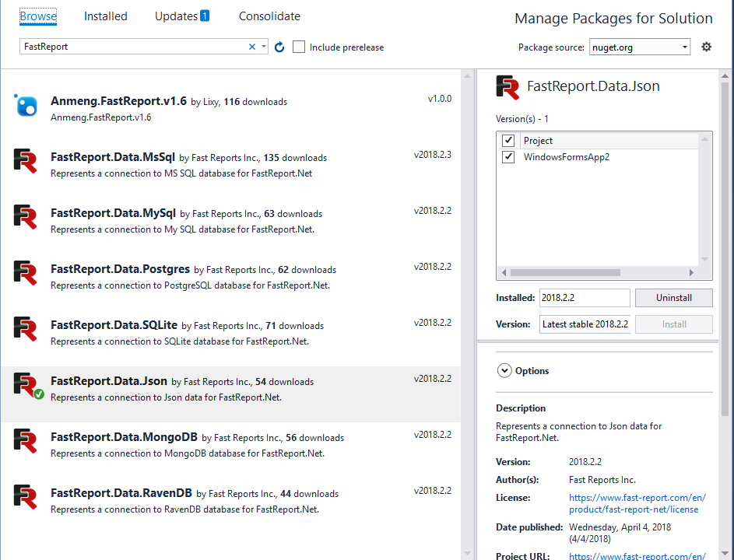Click the FastReport.Data.MsSql package logo
The image size is (734, 560).
tap(25, 160)
